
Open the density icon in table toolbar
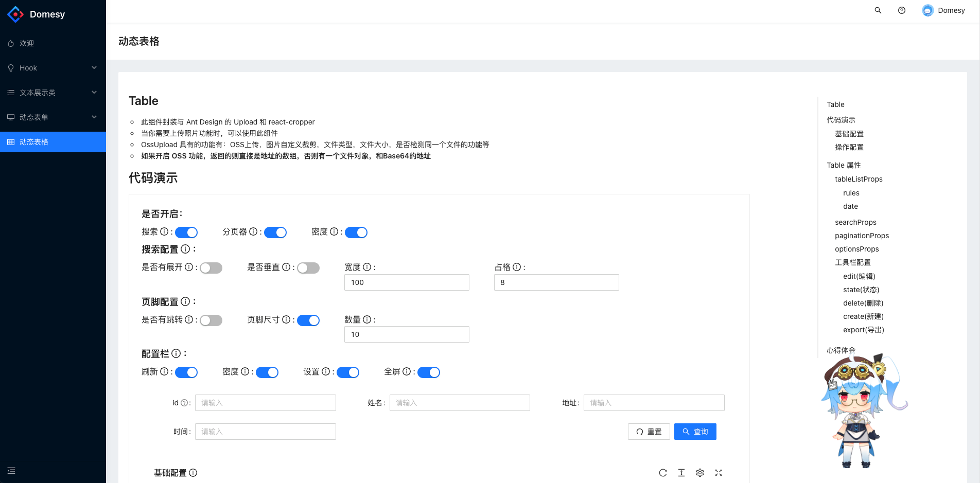point(681,473)
